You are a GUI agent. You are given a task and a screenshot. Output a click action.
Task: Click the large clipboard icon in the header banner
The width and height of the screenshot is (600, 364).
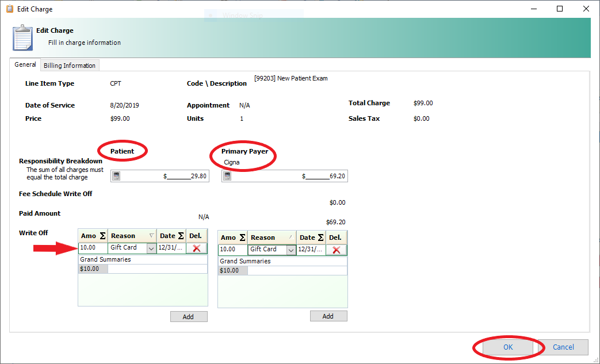22,38
